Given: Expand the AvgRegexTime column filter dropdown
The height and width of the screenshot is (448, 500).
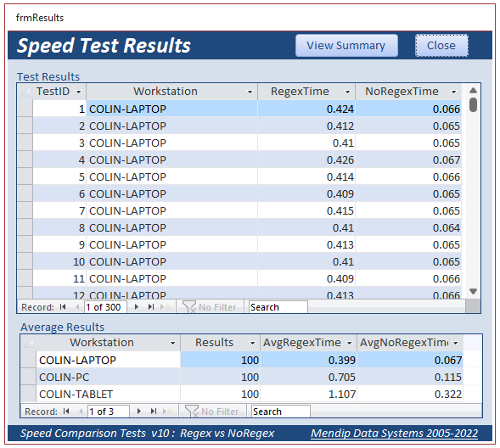Looking at the screenshot, I should [349, 343].
